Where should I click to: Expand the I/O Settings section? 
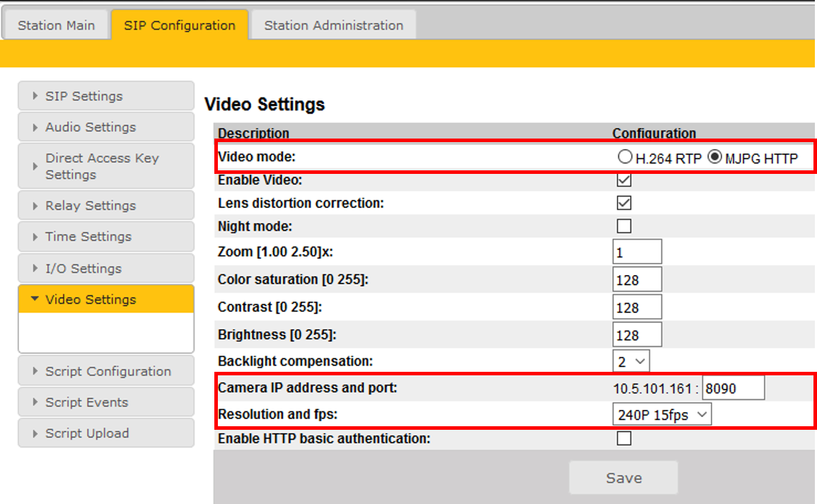[105, 269]
